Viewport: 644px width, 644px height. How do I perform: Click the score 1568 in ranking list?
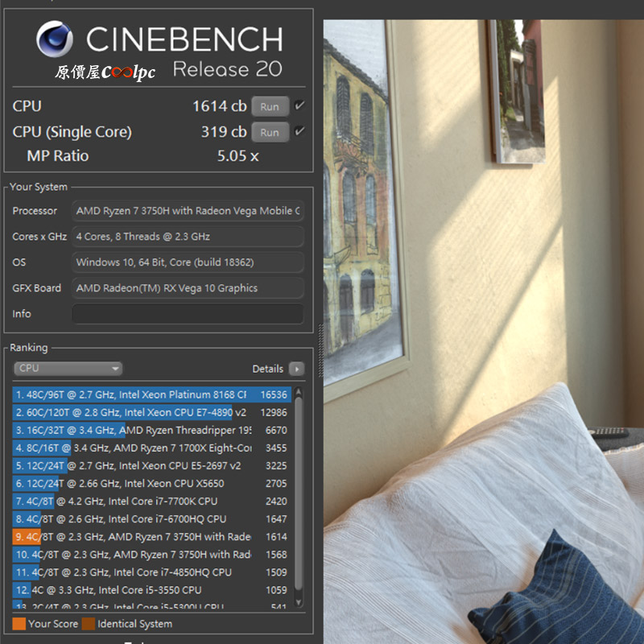[x=276, y=555]
